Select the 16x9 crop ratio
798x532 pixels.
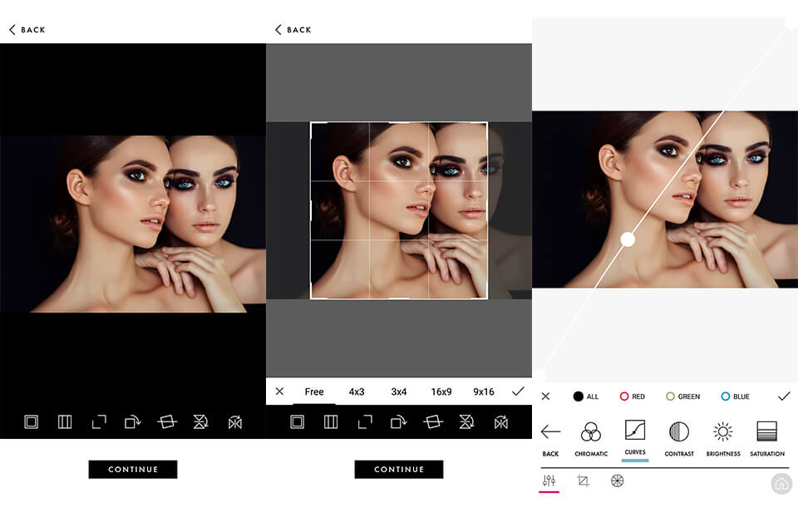(x=441, y=392)
